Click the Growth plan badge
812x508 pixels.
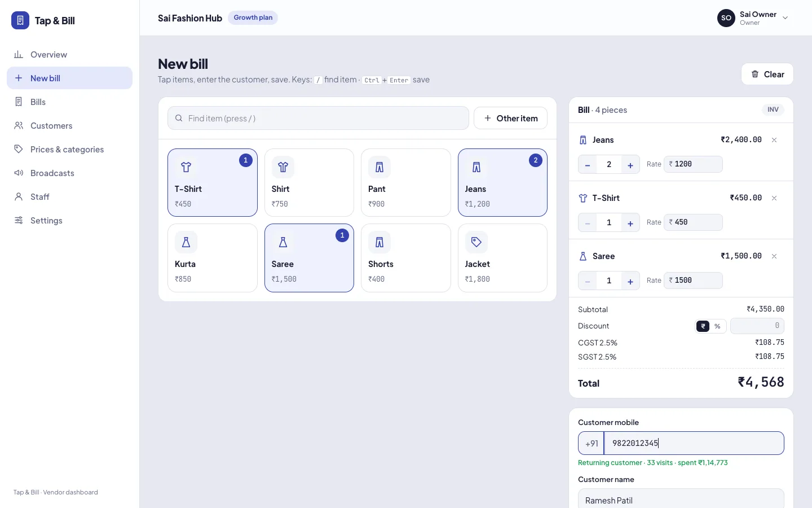pos(253,17)
